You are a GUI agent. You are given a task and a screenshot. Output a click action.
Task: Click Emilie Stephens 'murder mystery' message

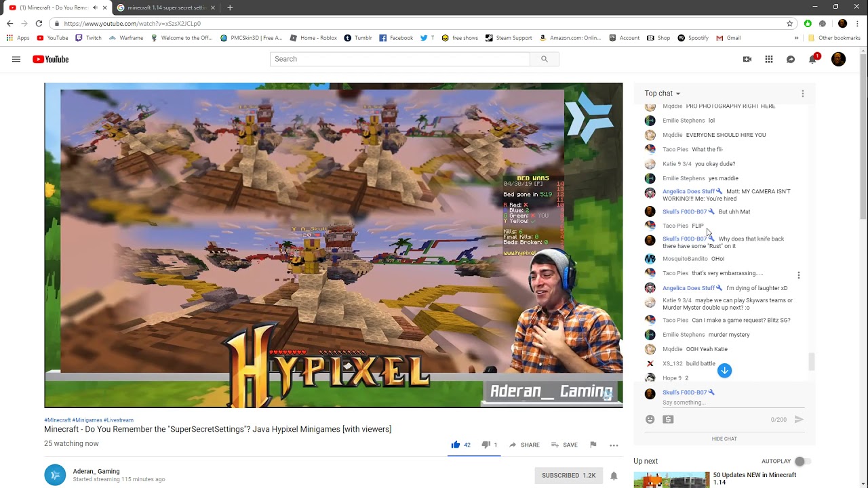pyautogui.click(x=729, y=335)
